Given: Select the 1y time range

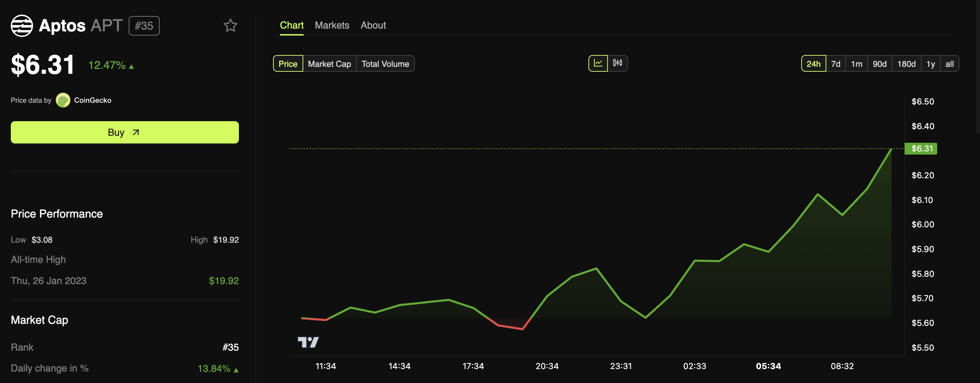Looking at the screenshot, I should [x=930, y=64].
